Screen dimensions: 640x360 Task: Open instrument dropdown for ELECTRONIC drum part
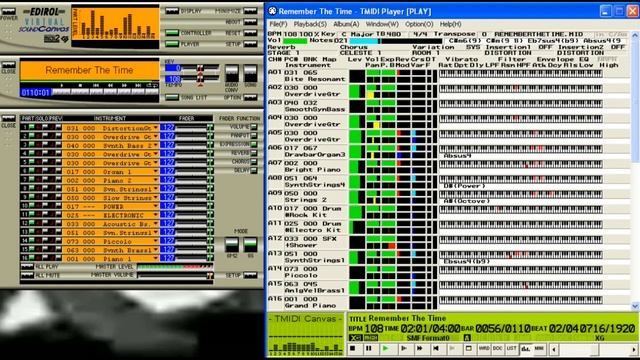[155, 215]
